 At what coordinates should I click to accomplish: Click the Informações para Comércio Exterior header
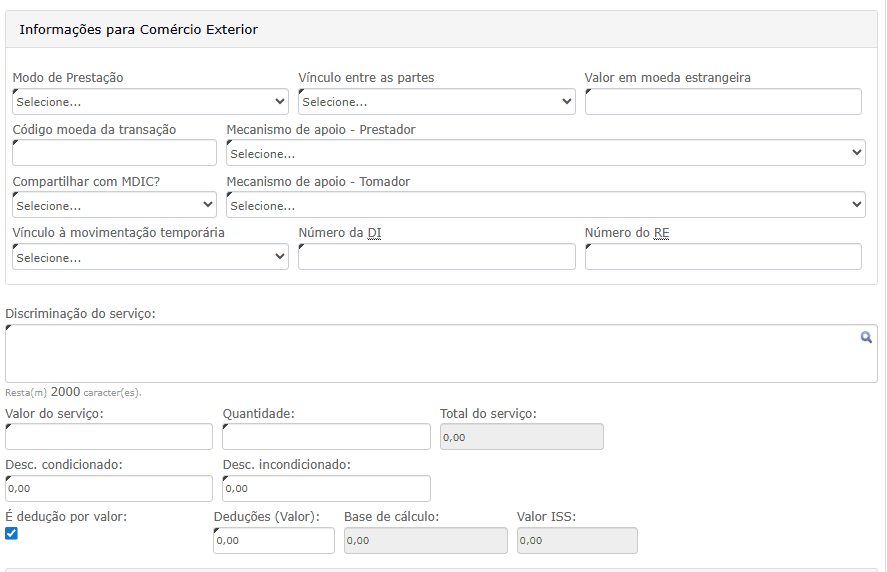coord(139,30)
